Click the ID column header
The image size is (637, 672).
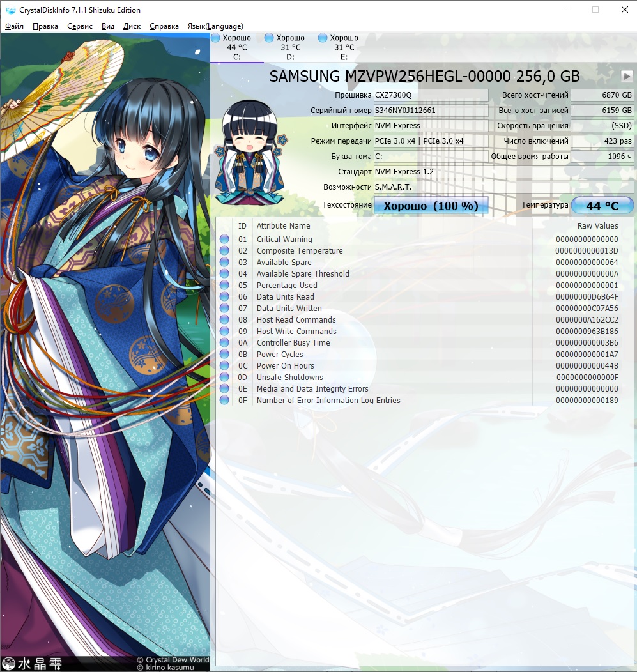tap(243, 226)
